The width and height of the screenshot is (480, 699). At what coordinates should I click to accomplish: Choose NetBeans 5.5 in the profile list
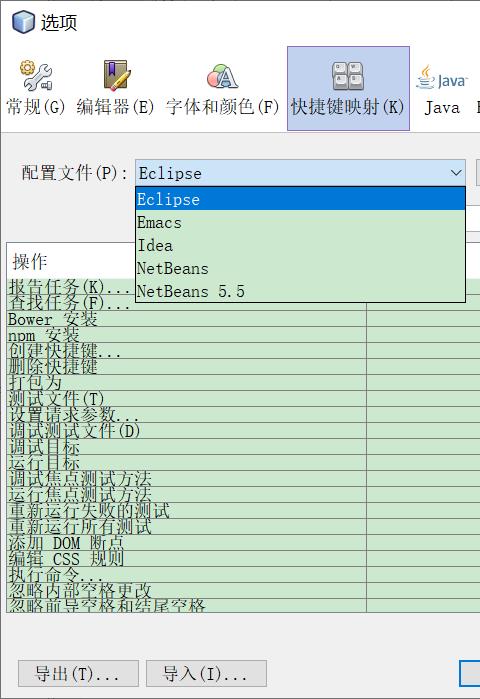coord(300,292)
